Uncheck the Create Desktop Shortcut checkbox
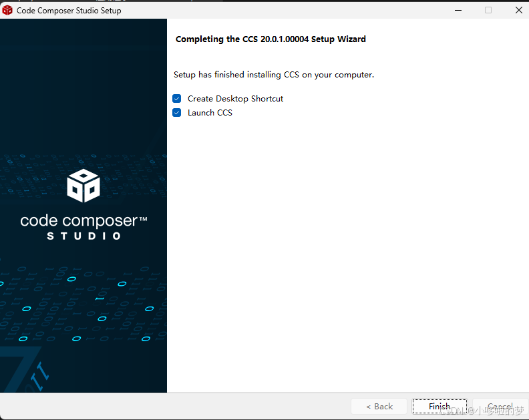This screenshot has height=420, width=529. pyautogui.click(x=177, y=99)
